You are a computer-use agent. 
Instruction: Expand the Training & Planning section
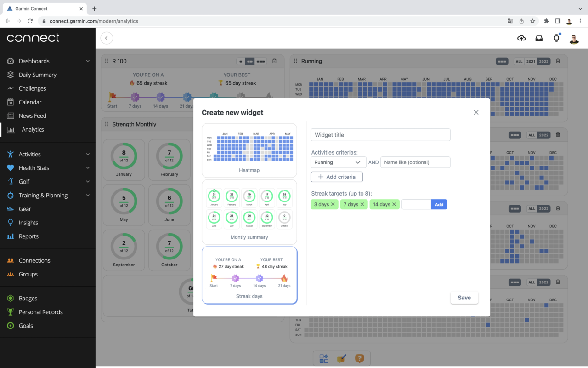87,195
